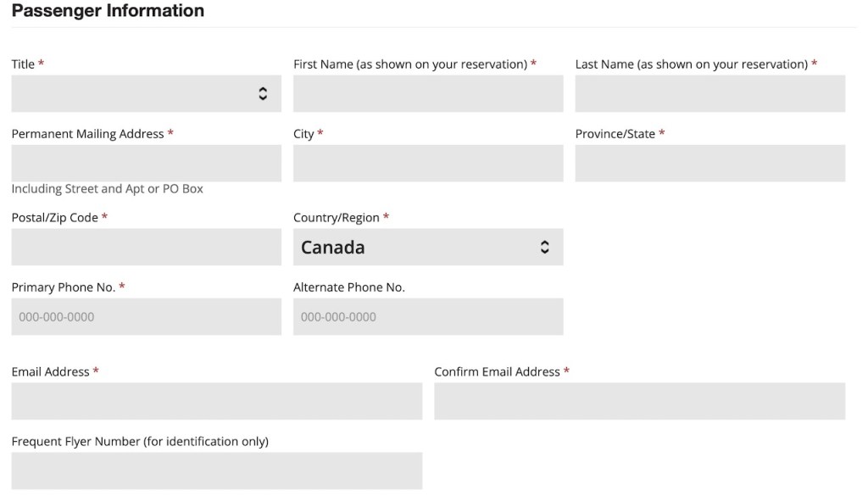Expand the Country/Region dropdown showing Canada
This screenshot has height=502, width=868.
428,247
